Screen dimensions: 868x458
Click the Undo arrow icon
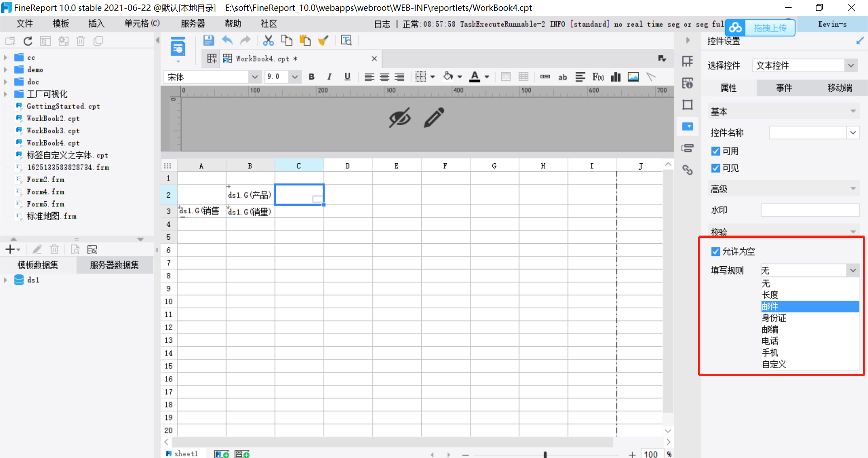tap(227, 40)
